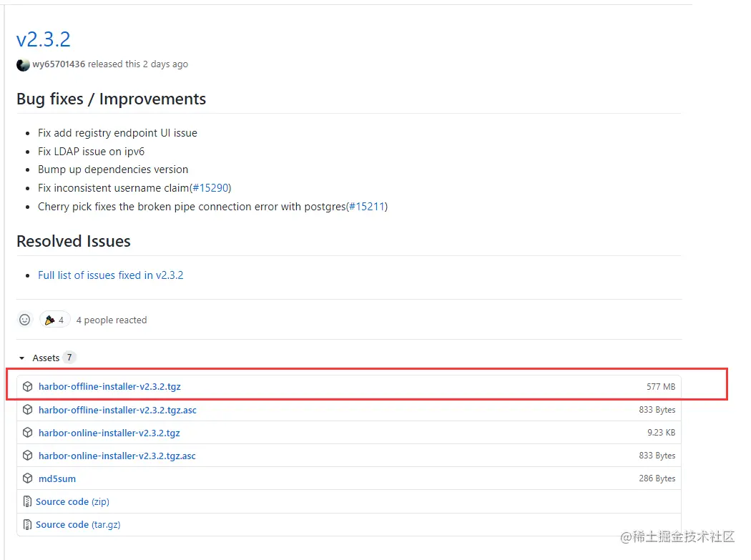The height and width of the screenshot is (560, 751).
Task: Click the party popper reaction button
Action: (54, 320)
